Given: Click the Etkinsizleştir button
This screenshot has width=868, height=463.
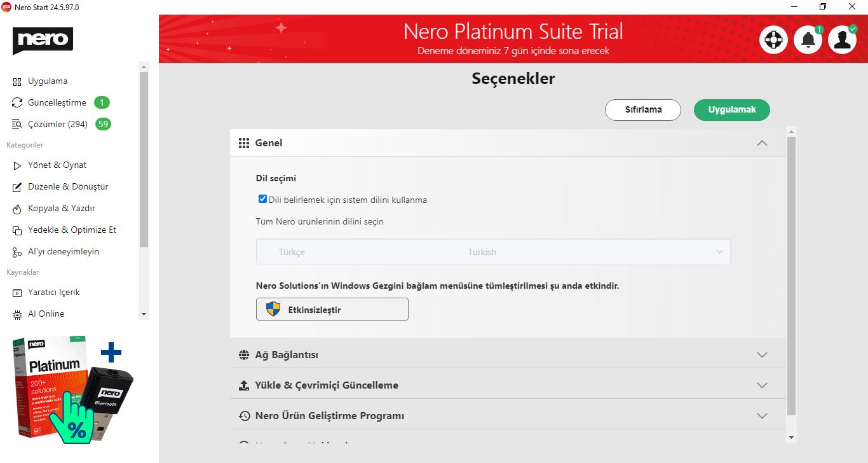Looking at the screenshot, I should point(332,309).
